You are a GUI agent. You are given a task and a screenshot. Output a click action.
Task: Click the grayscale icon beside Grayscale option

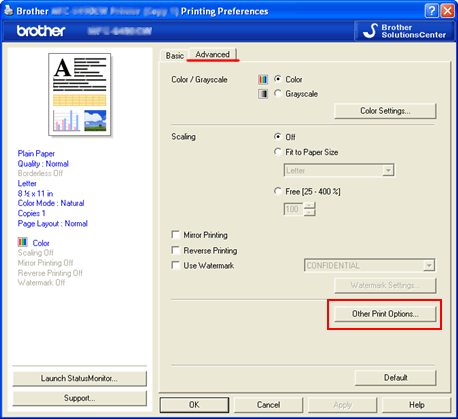tap(263, 94)
